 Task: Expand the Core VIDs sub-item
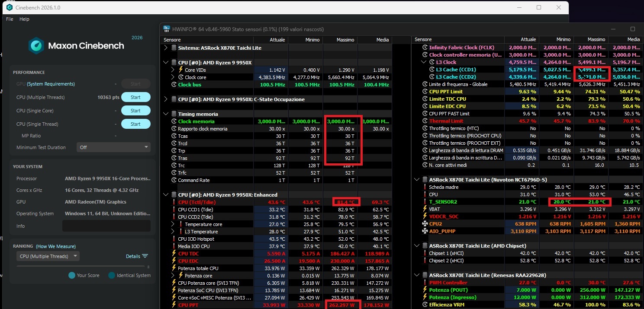173,70
